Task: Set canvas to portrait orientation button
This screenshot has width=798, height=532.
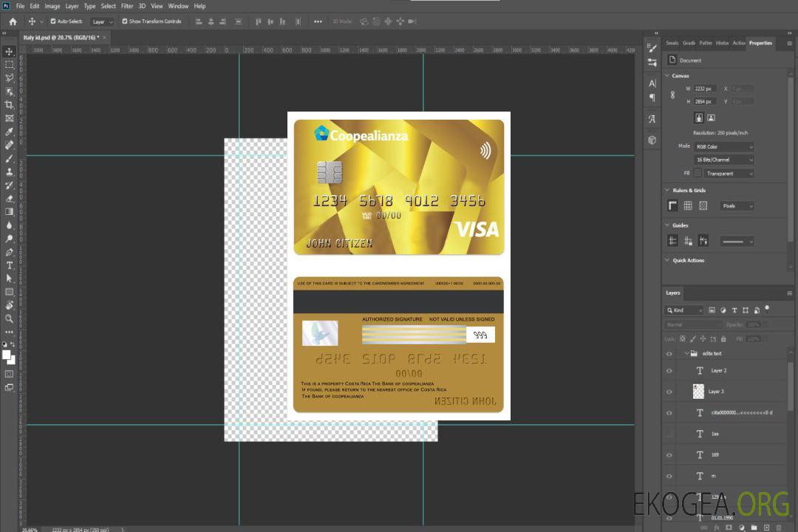Action: pyautogui.click(x=699, y=118)
